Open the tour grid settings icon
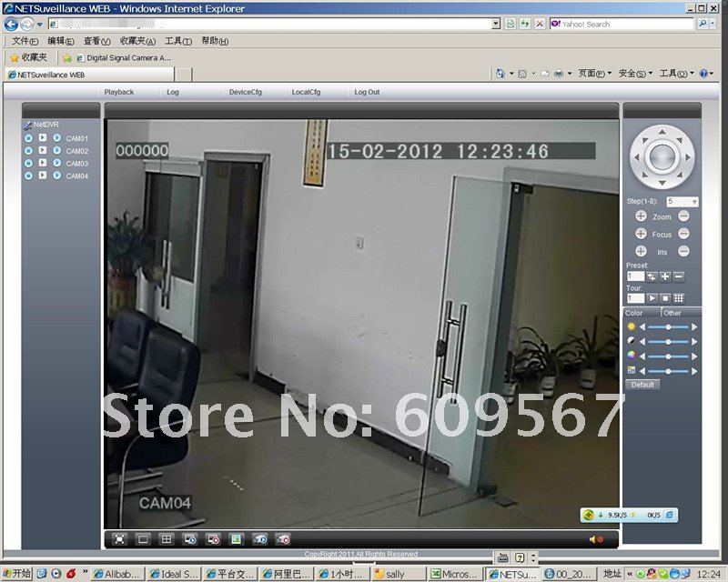Screen dimensions: 728x582 coord(679,298)
